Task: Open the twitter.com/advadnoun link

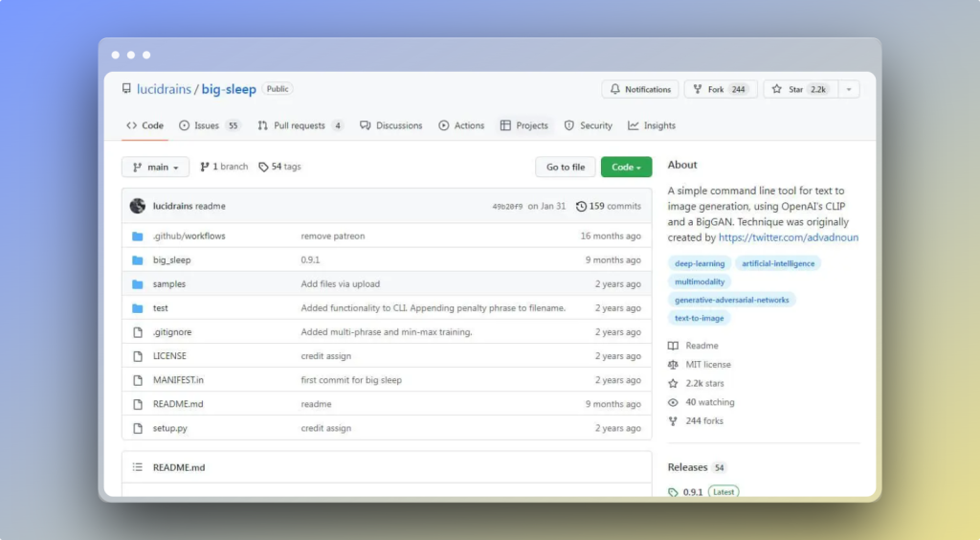Action: coord(788,237)
